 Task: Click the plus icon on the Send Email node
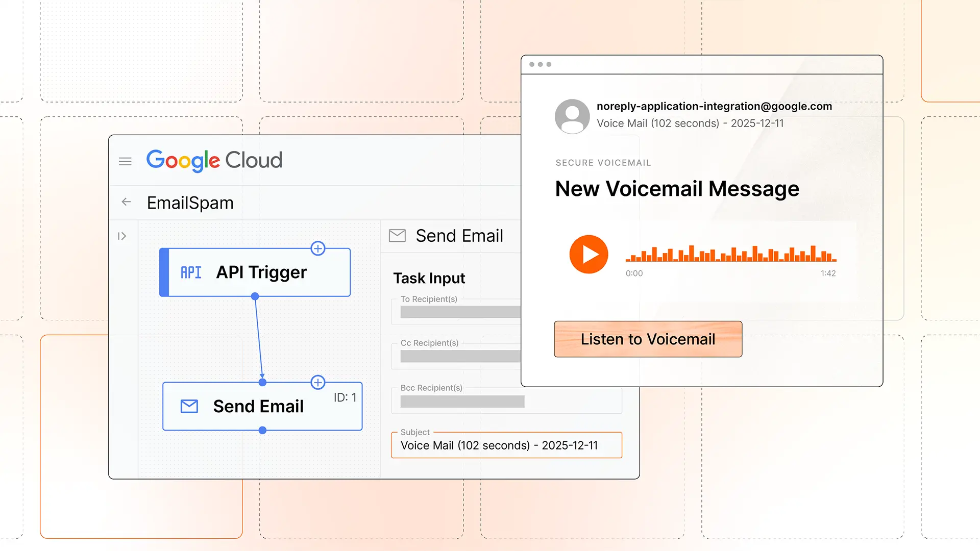pyautogui.click(x=317, y=382)
